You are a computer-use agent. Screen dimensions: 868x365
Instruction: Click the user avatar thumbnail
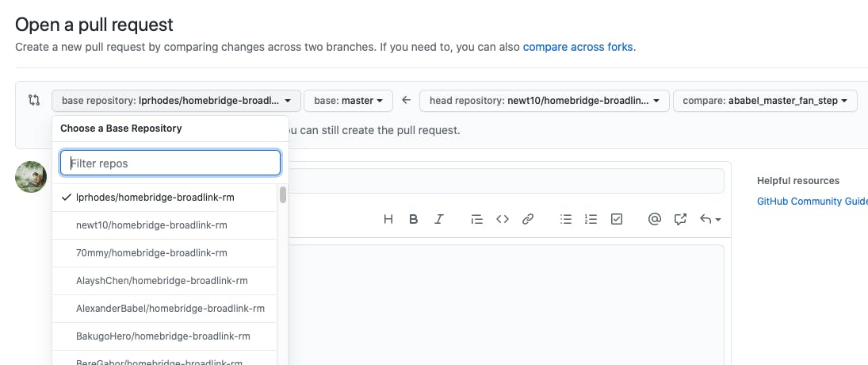(x=31, y=177)
